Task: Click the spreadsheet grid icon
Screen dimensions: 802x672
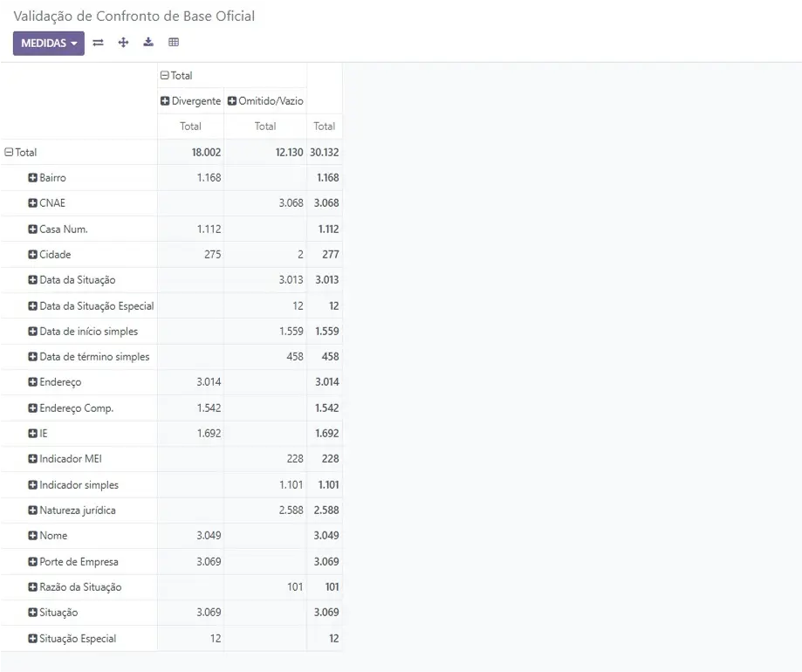Action: 174,43
